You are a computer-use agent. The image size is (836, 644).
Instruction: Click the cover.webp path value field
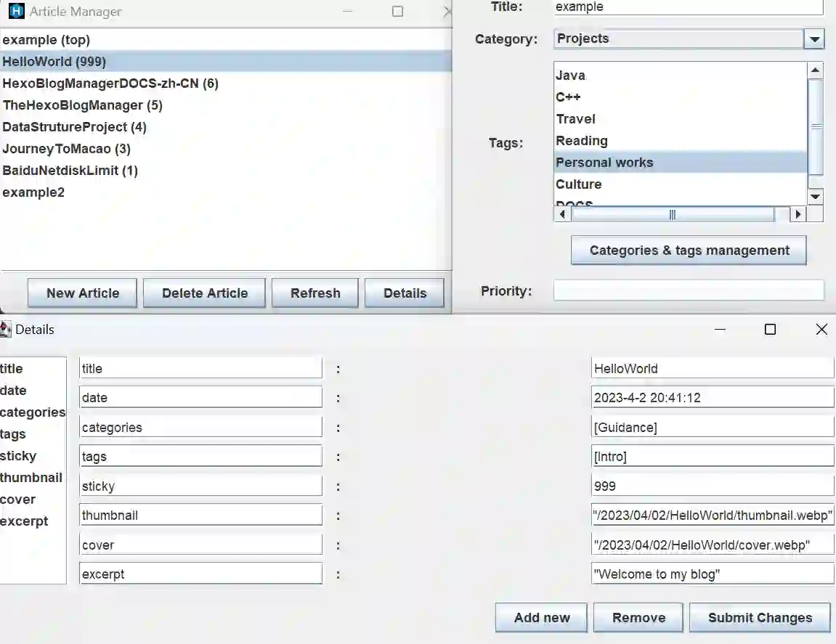(x=713, y=545)
